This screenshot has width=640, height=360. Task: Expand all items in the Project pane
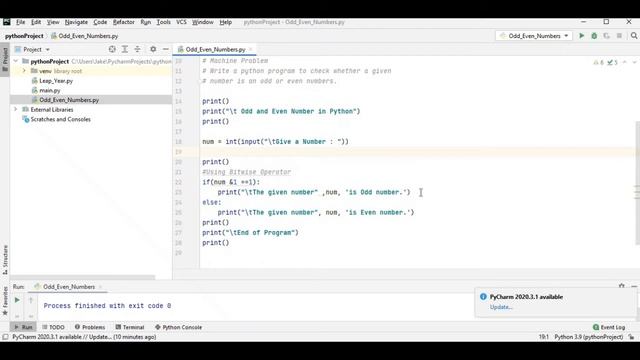coord(125,49)
